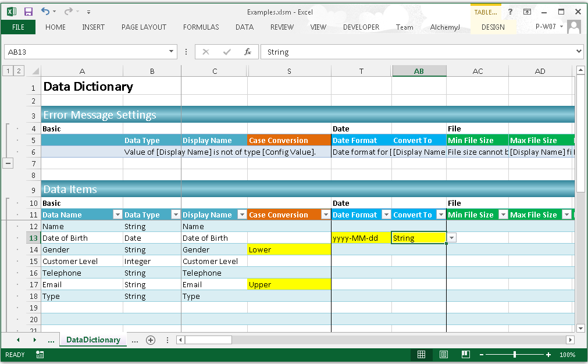Switch to Page Break Preview icon

point(465,355)
